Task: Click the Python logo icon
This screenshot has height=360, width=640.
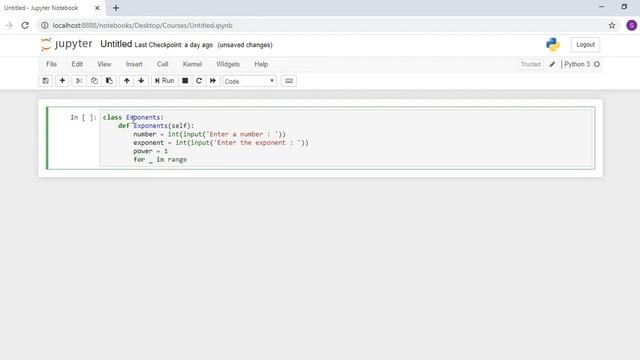Action: click(553, 44)
